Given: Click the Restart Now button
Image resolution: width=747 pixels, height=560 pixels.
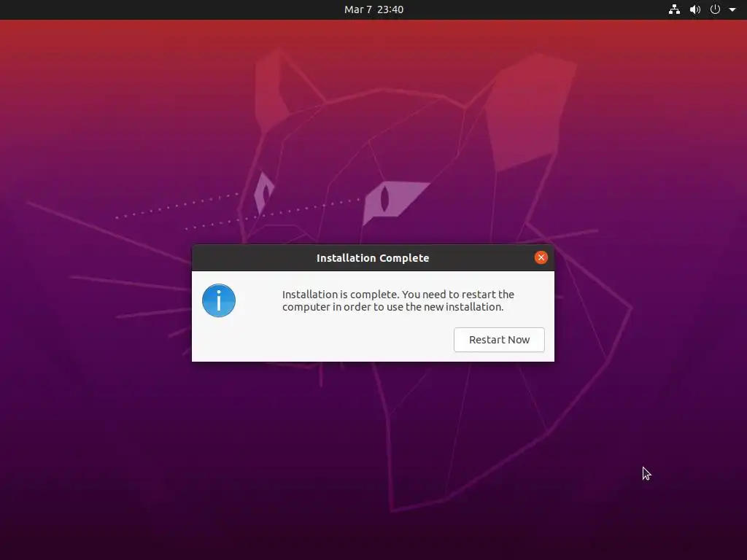Looking at the screenshot, I should [499, 340].
